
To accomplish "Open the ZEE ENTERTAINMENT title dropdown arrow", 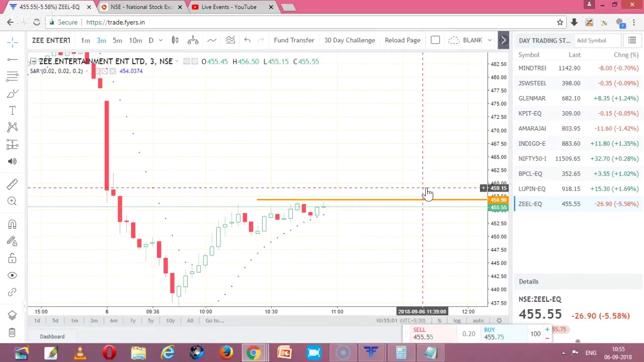I will [x=177, y=61].
